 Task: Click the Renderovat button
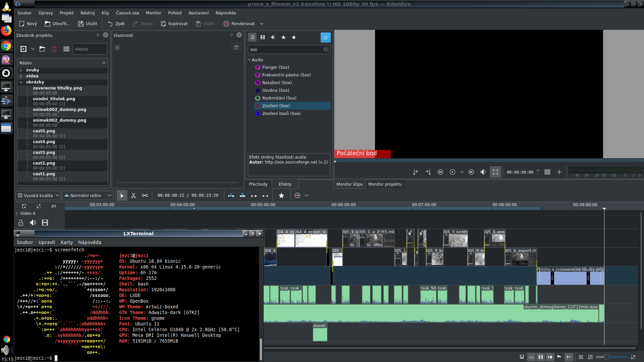[239, 24]
